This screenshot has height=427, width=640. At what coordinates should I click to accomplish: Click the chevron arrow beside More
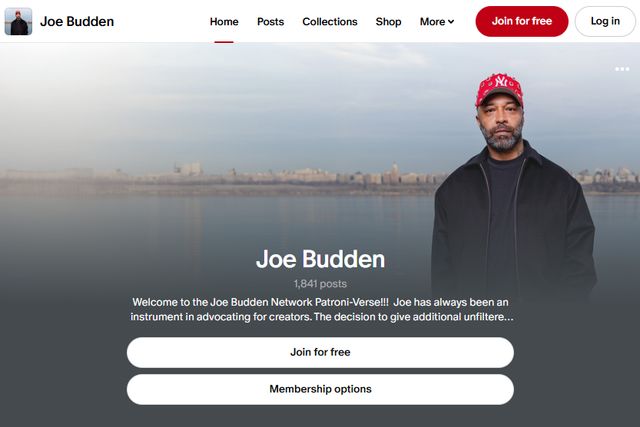(451, 22)
